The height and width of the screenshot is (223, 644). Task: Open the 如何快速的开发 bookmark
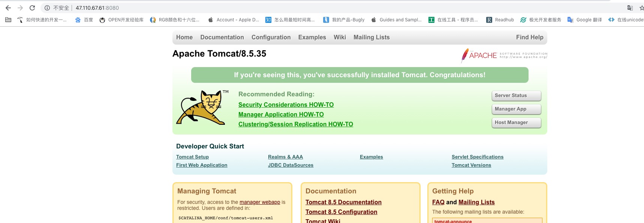[x=42, y=20]
